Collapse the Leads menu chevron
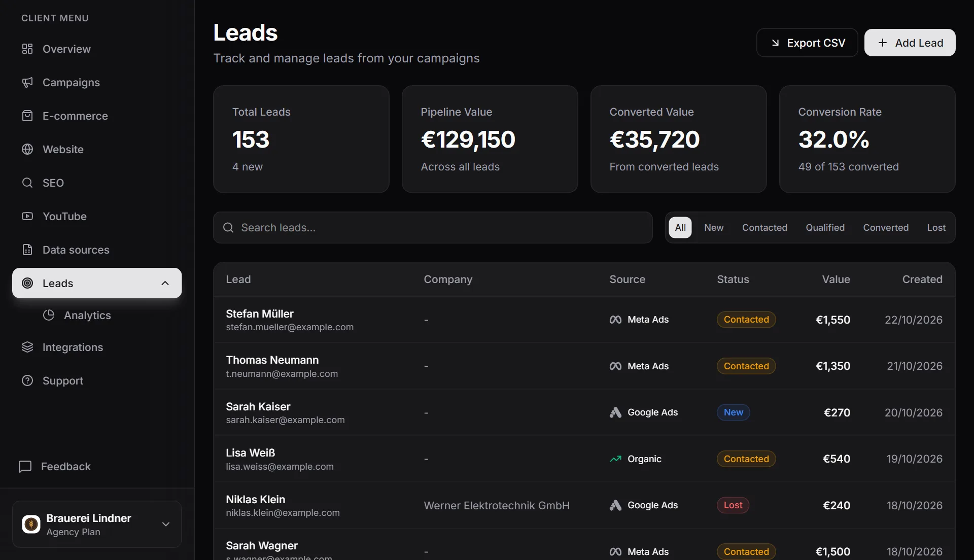The image size is (974, 560). (165, 283)
